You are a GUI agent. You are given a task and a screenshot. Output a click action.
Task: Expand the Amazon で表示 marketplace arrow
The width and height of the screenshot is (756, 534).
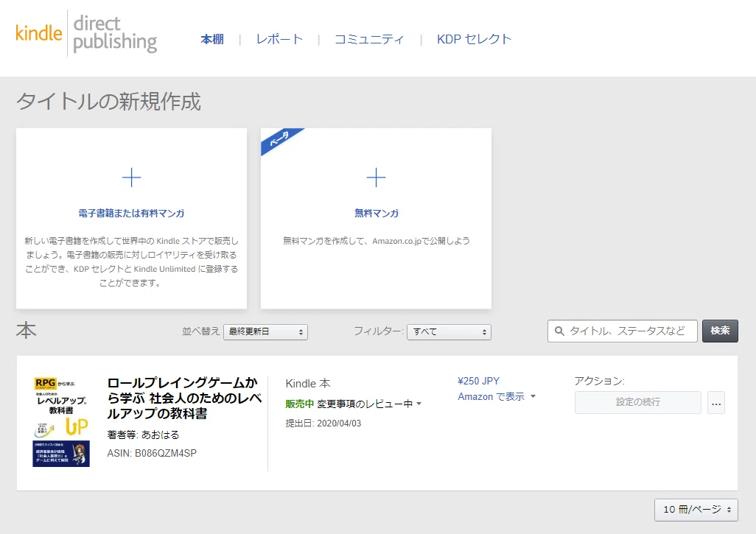click(533, 396)
